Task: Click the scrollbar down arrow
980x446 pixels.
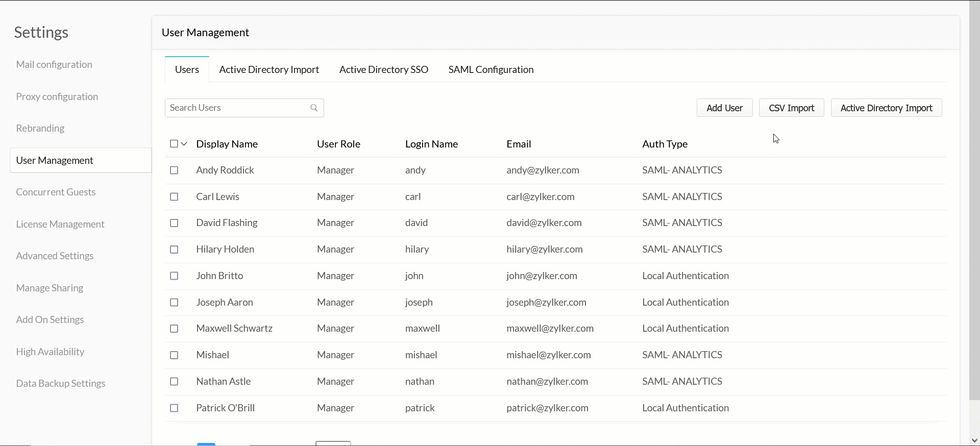Action: (974, 440)
